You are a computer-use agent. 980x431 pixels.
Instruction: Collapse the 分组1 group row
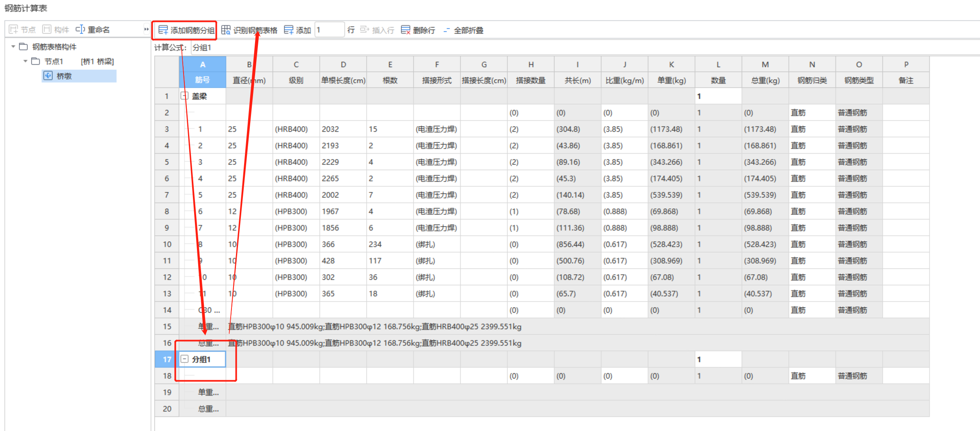(184, 359)
